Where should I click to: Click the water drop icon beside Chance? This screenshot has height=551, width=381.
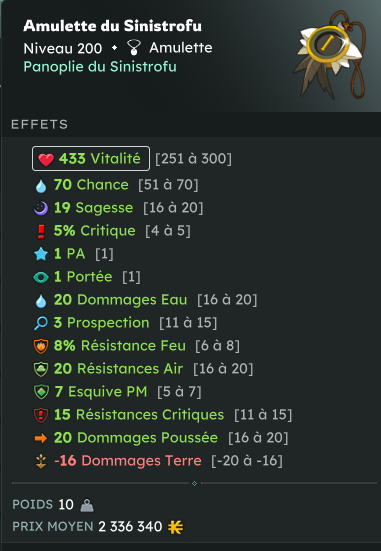tap(41, 186)
